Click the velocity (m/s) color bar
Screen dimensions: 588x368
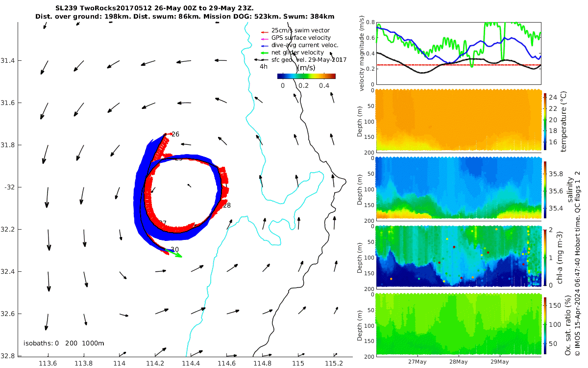tap(306, 76)
